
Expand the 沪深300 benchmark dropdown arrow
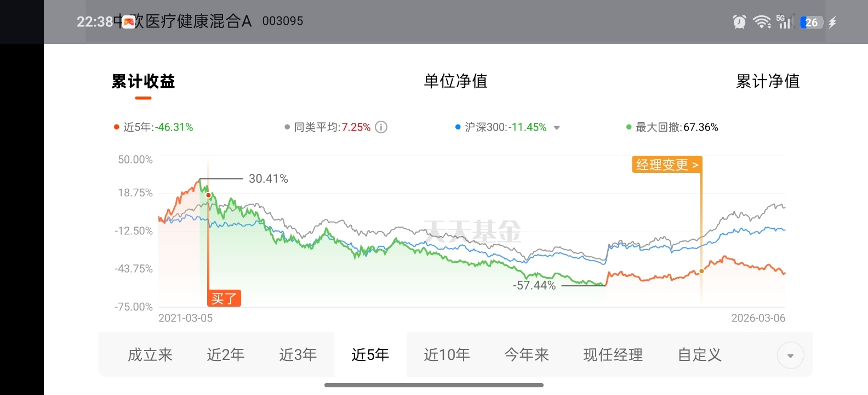coord(557,128)
